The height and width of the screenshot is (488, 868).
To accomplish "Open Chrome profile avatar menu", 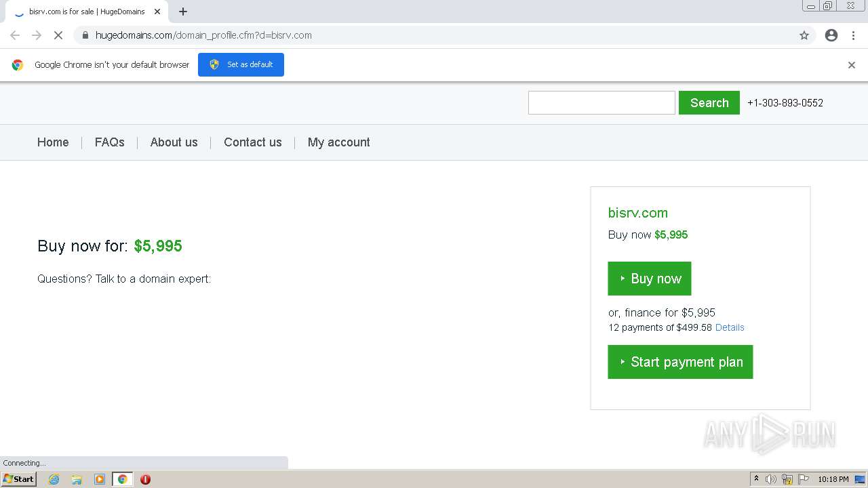I will (x=831, y=35).
